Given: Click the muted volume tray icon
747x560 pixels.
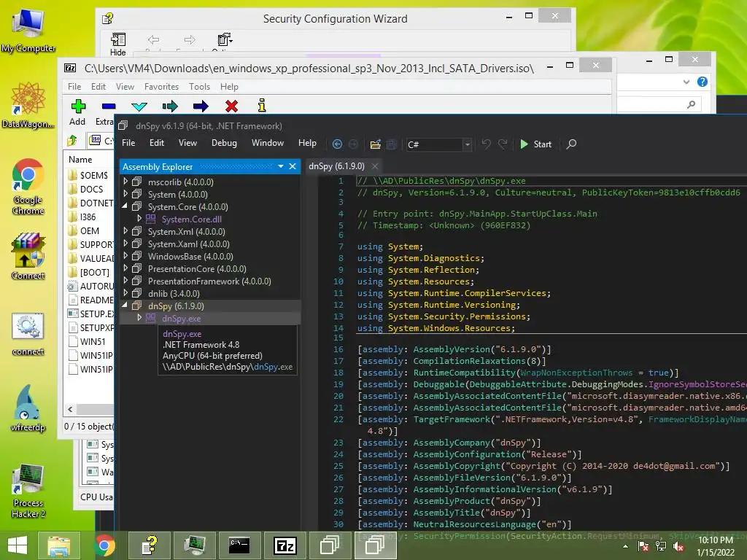Looking at the screenshot, I should [x=678, y=547].
